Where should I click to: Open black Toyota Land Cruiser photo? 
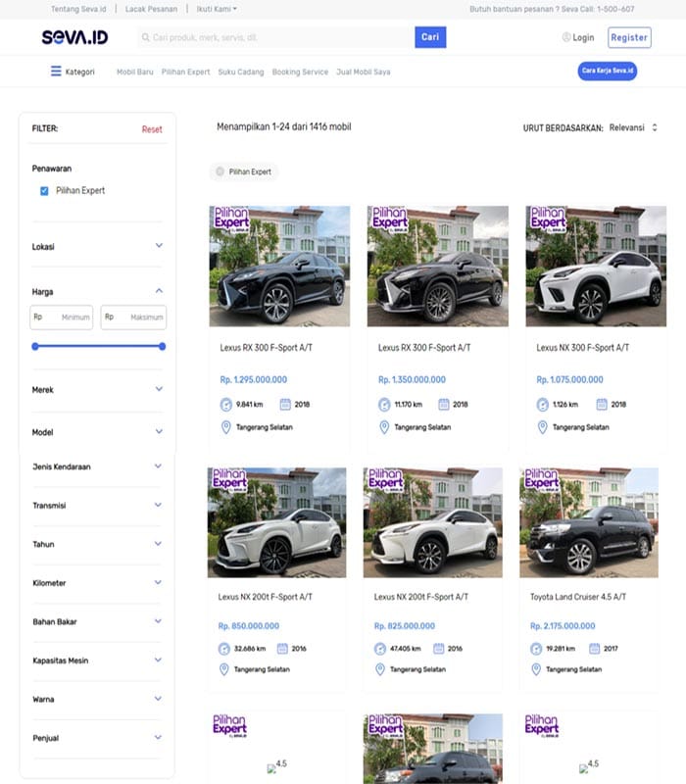coord(589,522)
